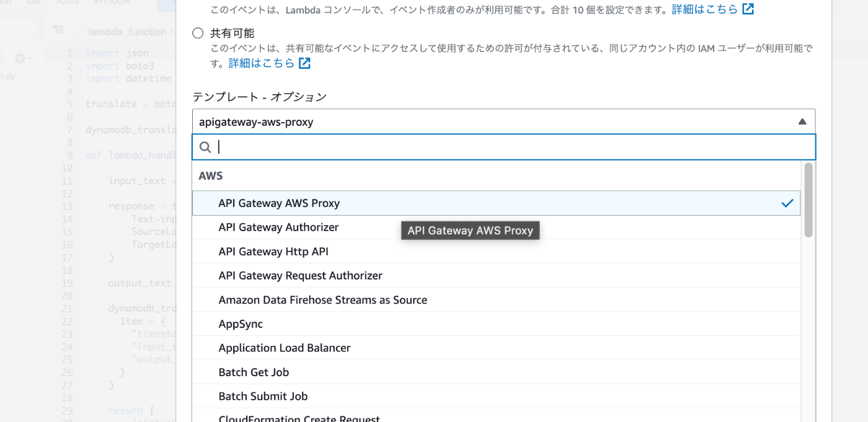Click the external-link icon under 共有可能 description
This screenshot has width=868, height=422.
305,63
